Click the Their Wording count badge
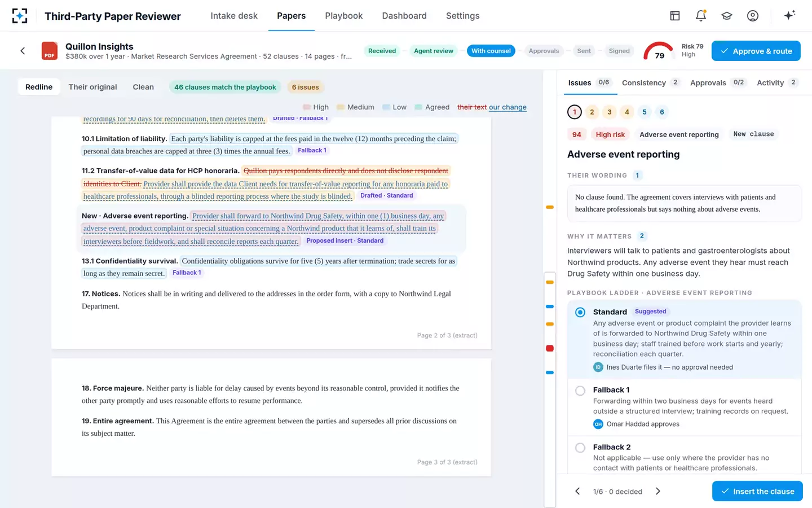812x508 pixels. click(x=637, y=176)
